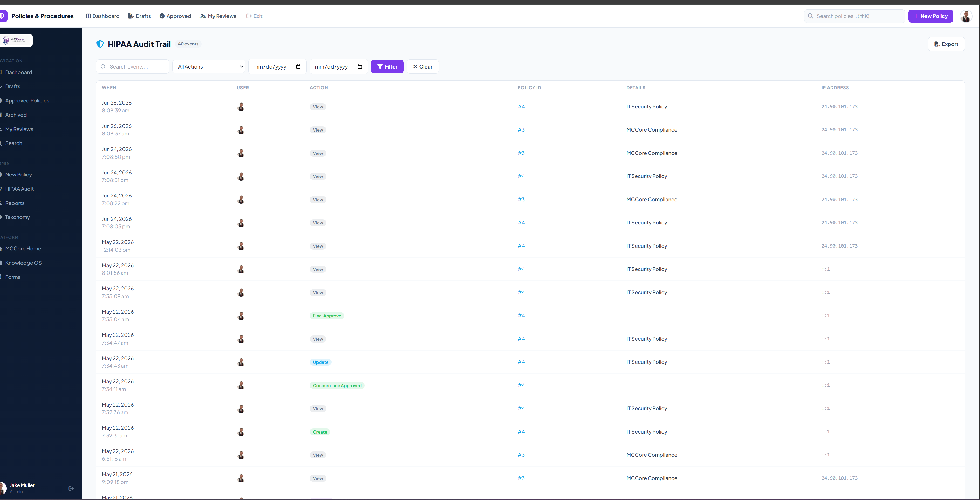The height and width of the screenshot is (500, 980).
Task: Click the Final Approve badge
Action: [327, 316]
